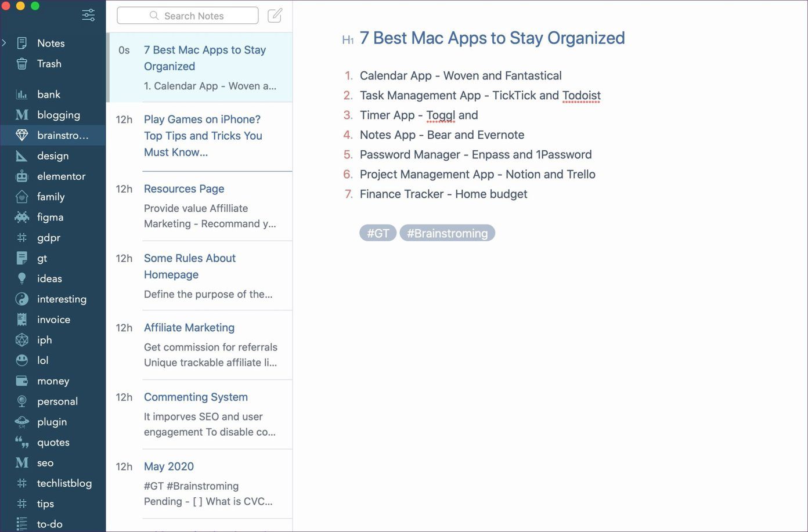
Task: Click the gt tag note icon
Action: click(22, 258)
